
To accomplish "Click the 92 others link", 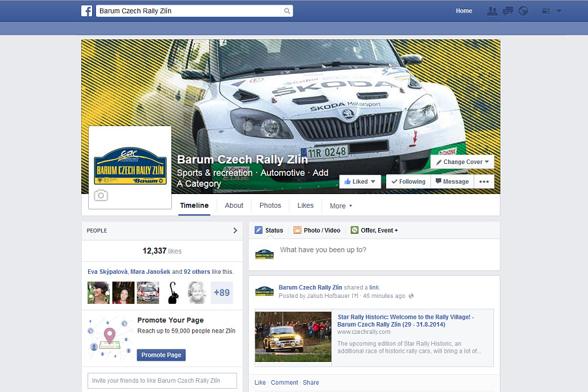I will coord(197,272).
